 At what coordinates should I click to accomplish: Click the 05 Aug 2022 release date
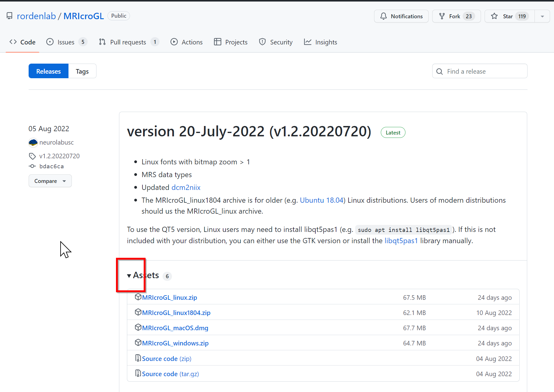49,129
